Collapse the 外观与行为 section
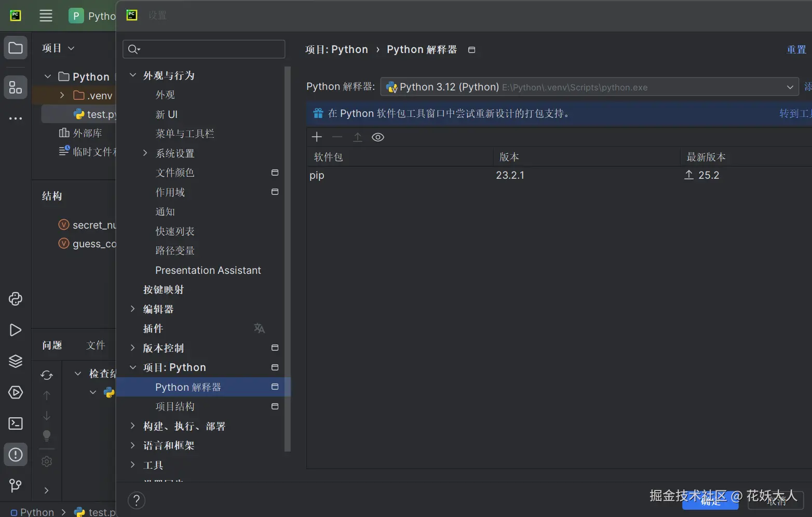The height and width of the screenshot is (517, 812). pos(133,75)
